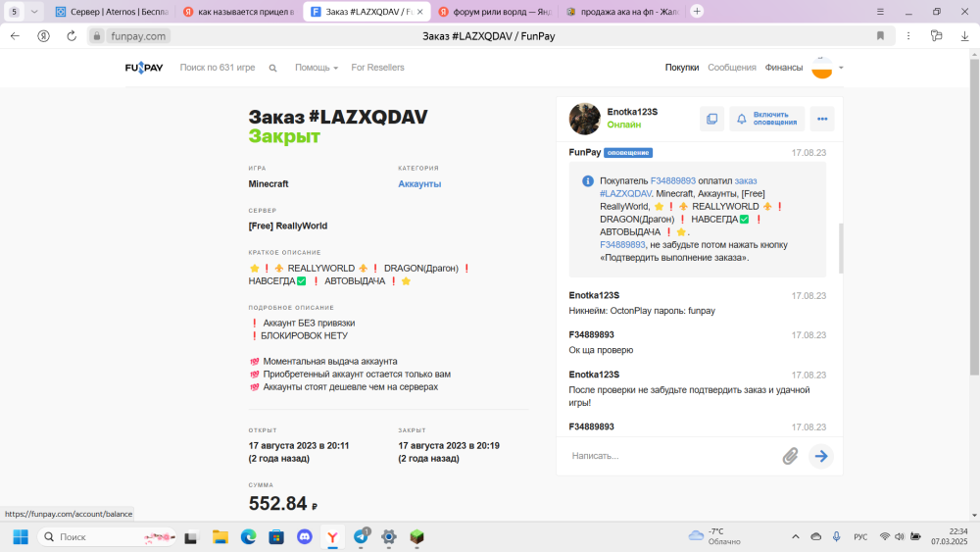Open Покупки in header navigation

coord(682,68)
